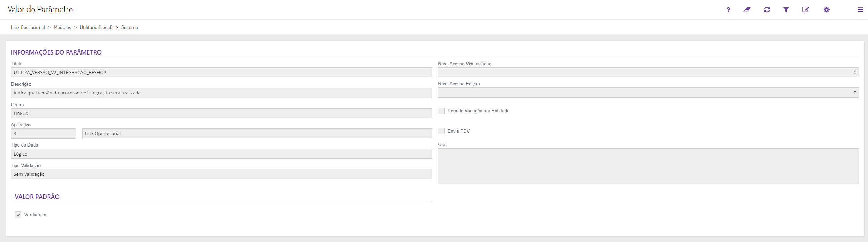Click inside the Obs text area

648,166
